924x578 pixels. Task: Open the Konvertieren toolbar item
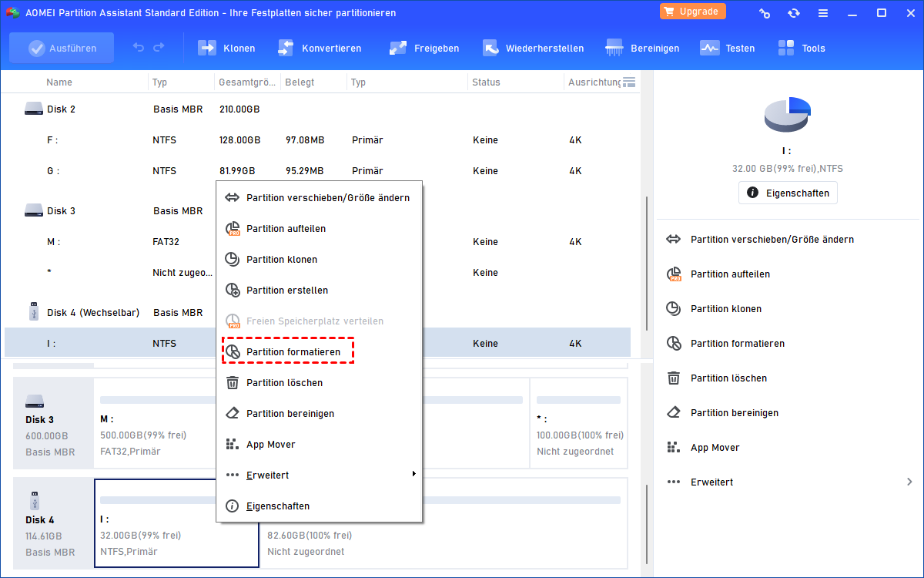point(320,48)
